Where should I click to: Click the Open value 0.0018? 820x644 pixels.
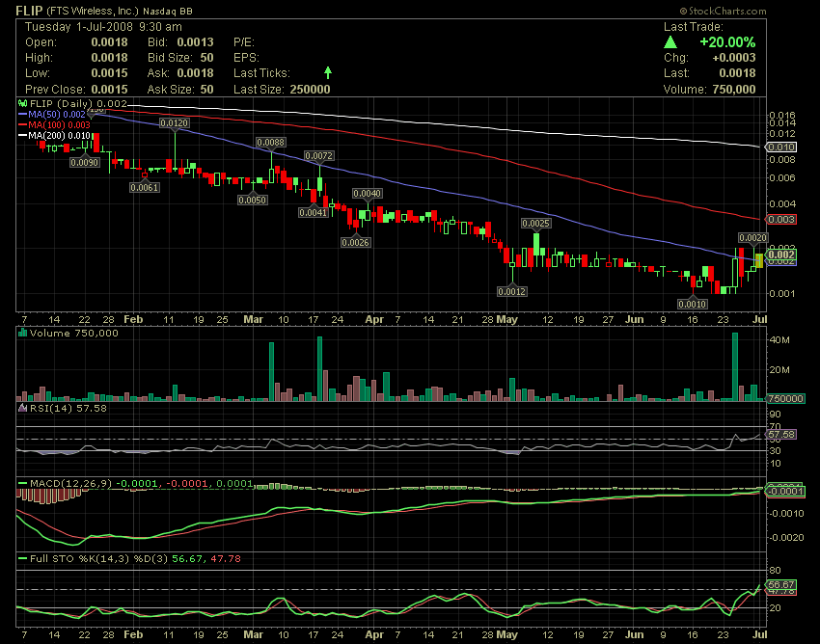(x=109, y=42)
